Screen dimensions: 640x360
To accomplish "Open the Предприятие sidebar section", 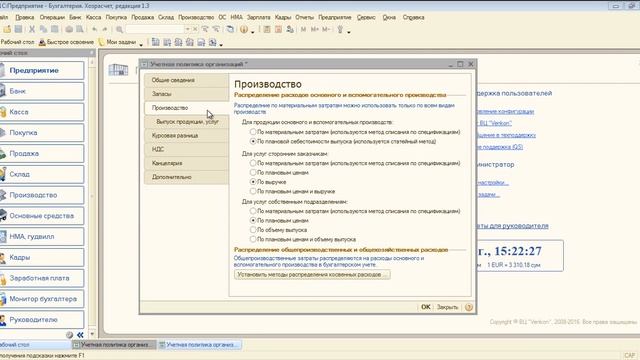I will click(42, 70).
